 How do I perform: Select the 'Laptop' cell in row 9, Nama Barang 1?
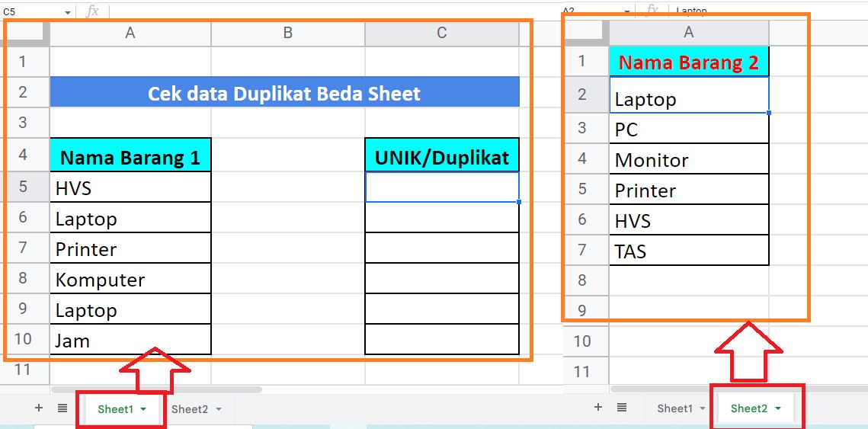[x=130, y=309]
